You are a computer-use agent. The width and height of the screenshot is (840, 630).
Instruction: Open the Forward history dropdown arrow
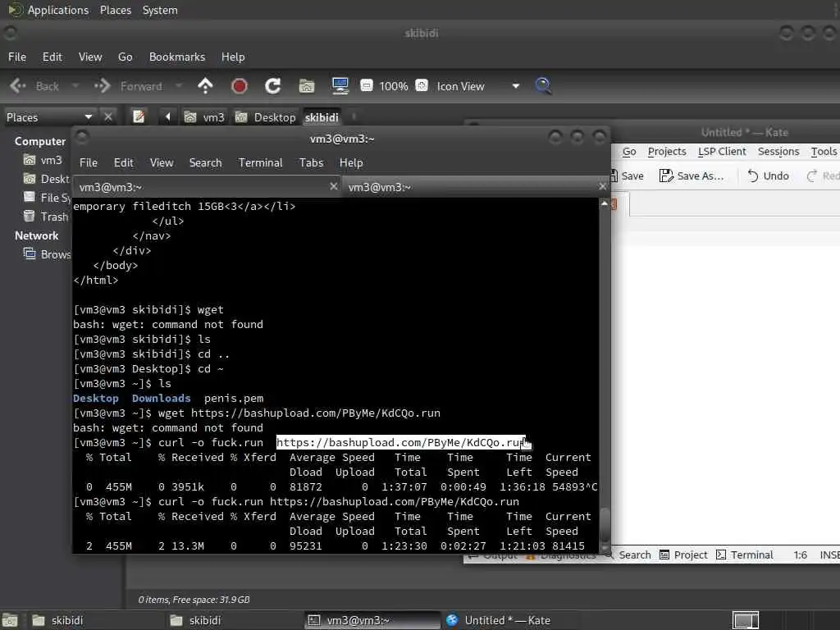[178, 85]
